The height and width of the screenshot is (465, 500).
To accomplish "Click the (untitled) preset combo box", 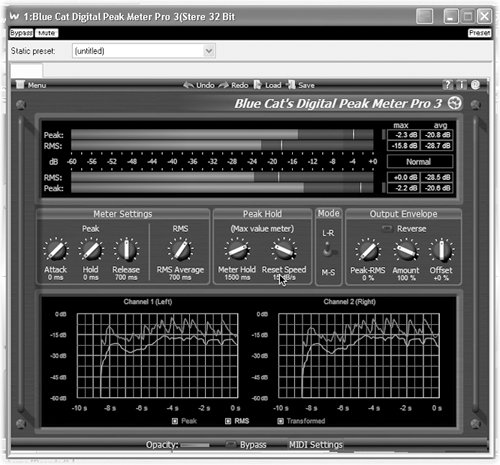I will (144, 51).
